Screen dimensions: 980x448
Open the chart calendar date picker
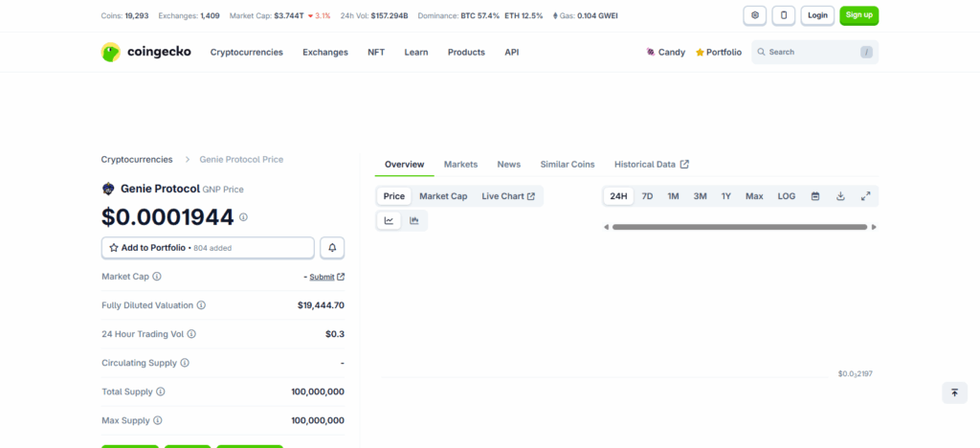tap(815, 196)
